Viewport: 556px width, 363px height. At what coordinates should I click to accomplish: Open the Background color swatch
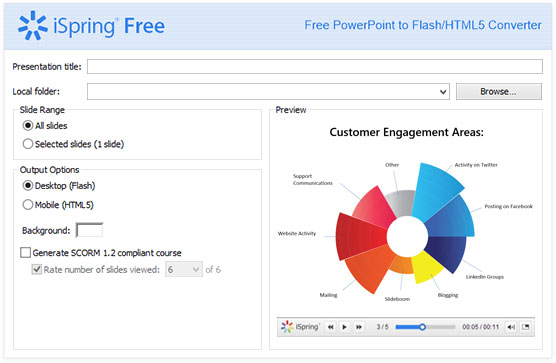(90, 230)
